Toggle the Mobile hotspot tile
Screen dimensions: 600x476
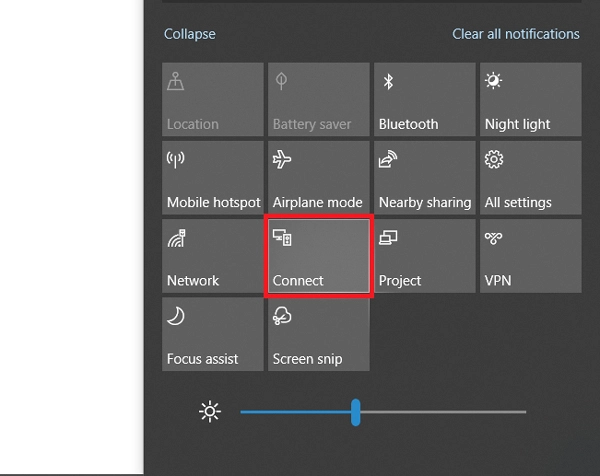[x=213, y=178]
